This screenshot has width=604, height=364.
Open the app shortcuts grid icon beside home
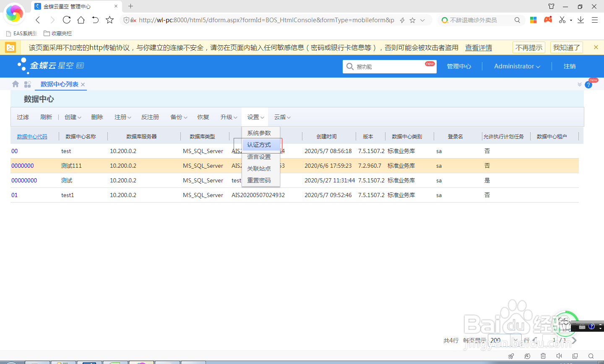27,84
